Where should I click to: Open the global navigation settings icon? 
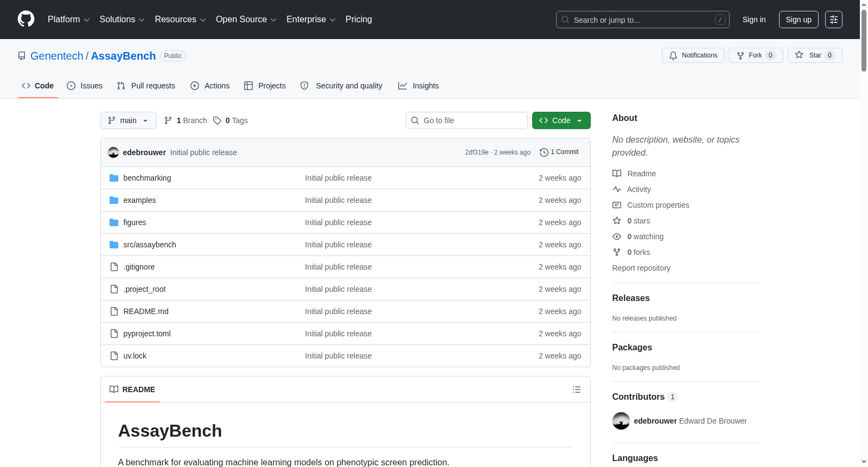pos(834,20)
